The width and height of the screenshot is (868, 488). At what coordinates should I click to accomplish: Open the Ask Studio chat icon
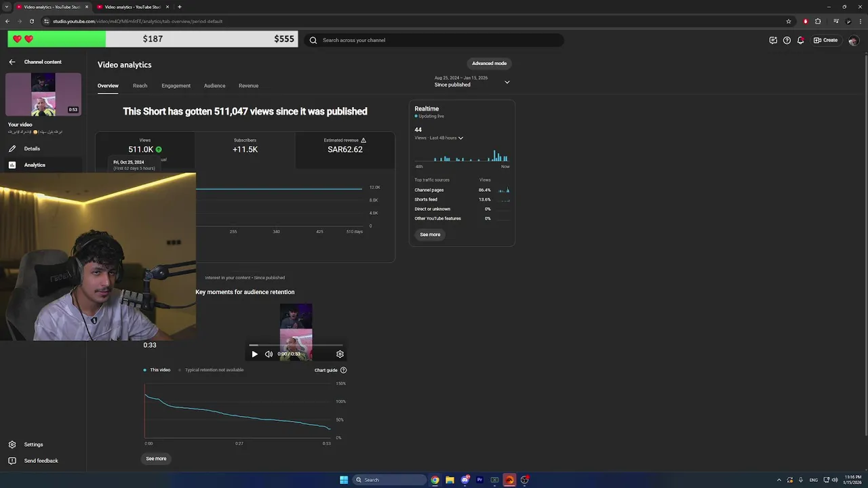tap(773, 40)
